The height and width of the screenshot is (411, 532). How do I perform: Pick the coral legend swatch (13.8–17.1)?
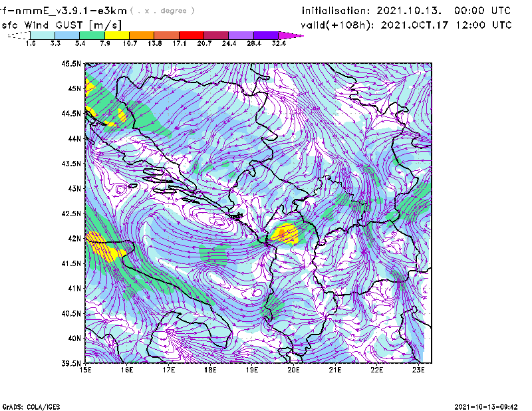point(167,35)
